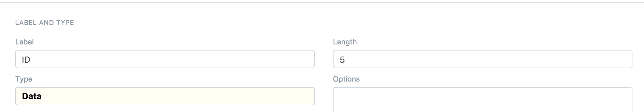The image size is (644, 112).
Task: Place cursor after 'ID' text in Label
Action: (31, 60)
